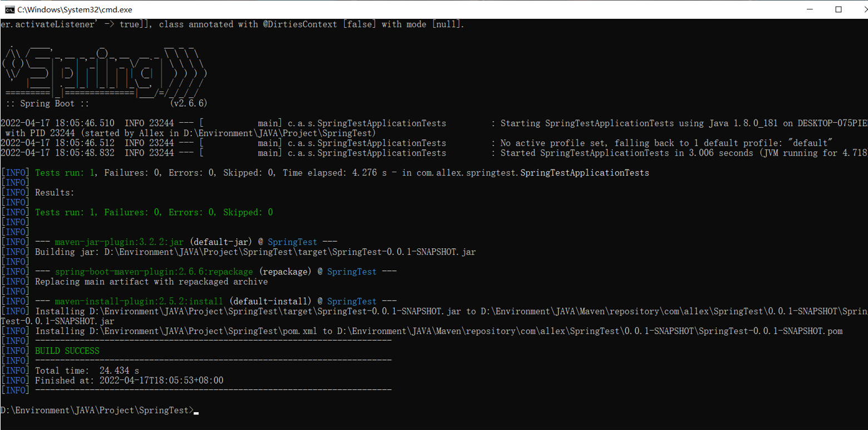Click the maven-jar-plugin:3.2.2:jar text
Viewport: 868px width, 430px height.
point(118,242)
